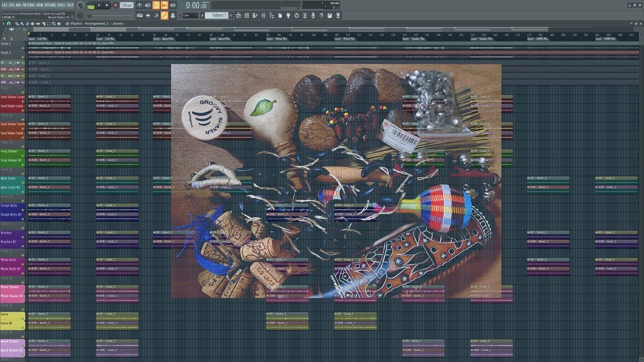
Task: Select the Playlist pencil draw tool
Action: 17,24
